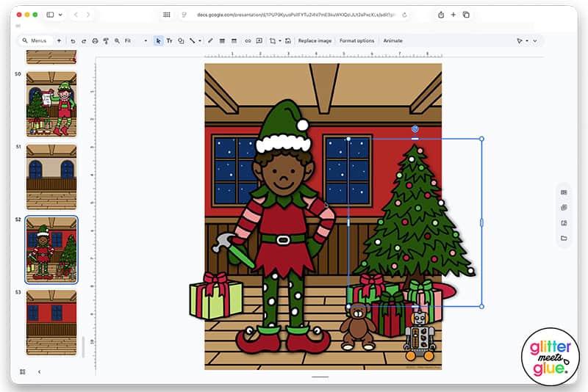The width and height of the screenshot is (588, 392).
Task: Select the Line tool
Action: [193, 41]
